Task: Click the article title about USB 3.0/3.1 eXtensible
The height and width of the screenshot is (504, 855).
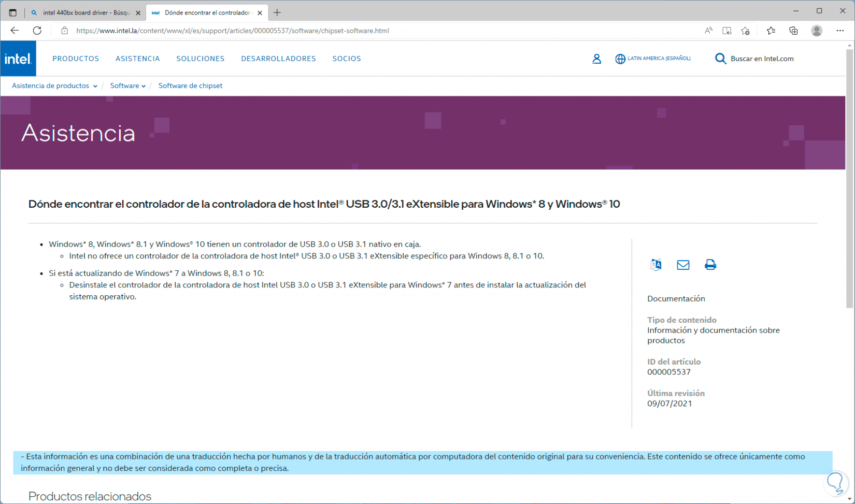Action: click(324, 204)
